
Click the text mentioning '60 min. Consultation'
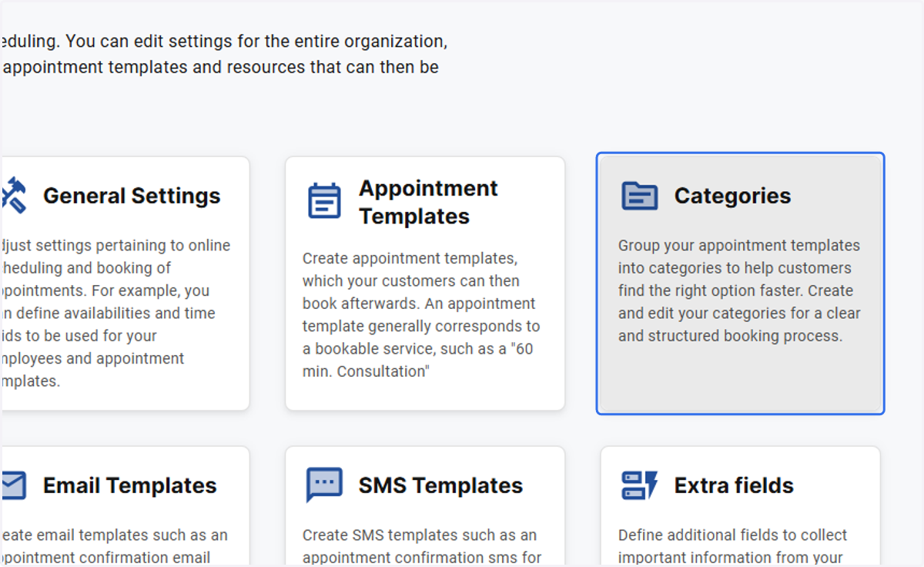(422, 314)
